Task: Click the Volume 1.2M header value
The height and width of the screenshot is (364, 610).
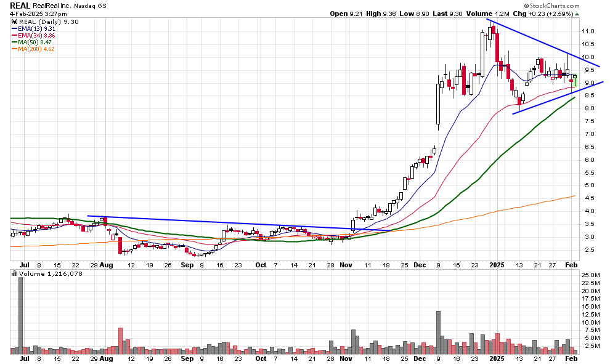Action: tap(488, 14)
